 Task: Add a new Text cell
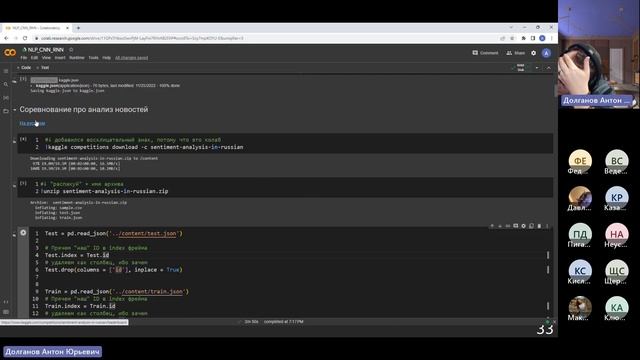[42, 67]
